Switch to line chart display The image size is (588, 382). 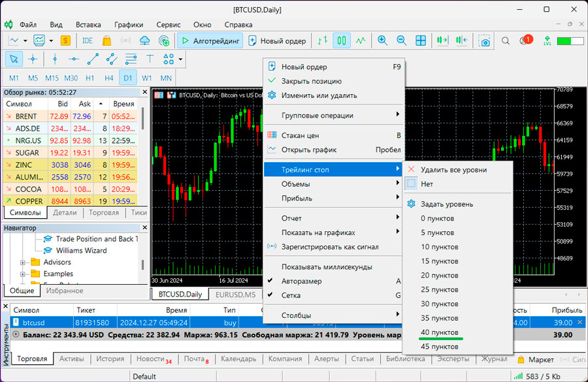361,40
